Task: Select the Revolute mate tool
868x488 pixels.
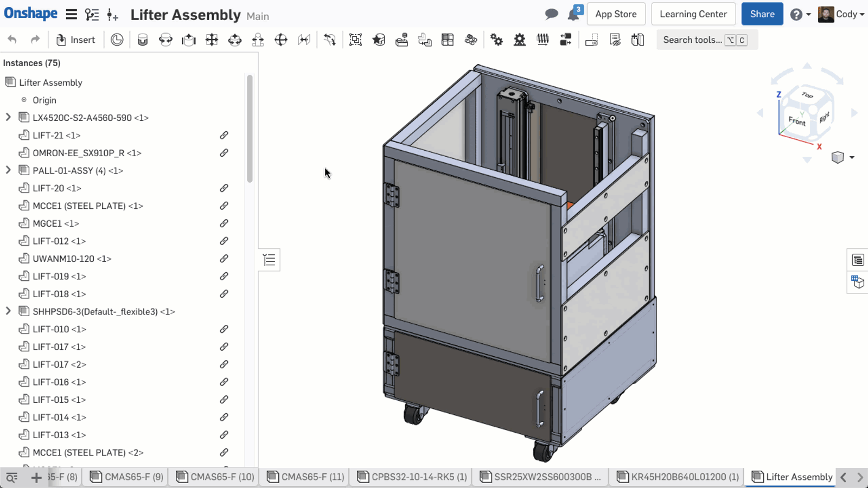Action: (165, 40)
